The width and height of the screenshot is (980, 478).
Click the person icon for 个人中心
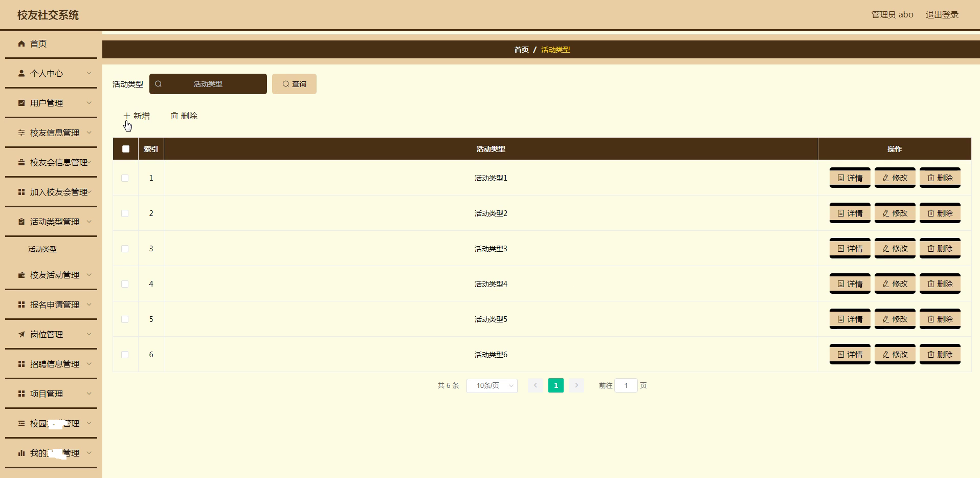coord(21,74)
